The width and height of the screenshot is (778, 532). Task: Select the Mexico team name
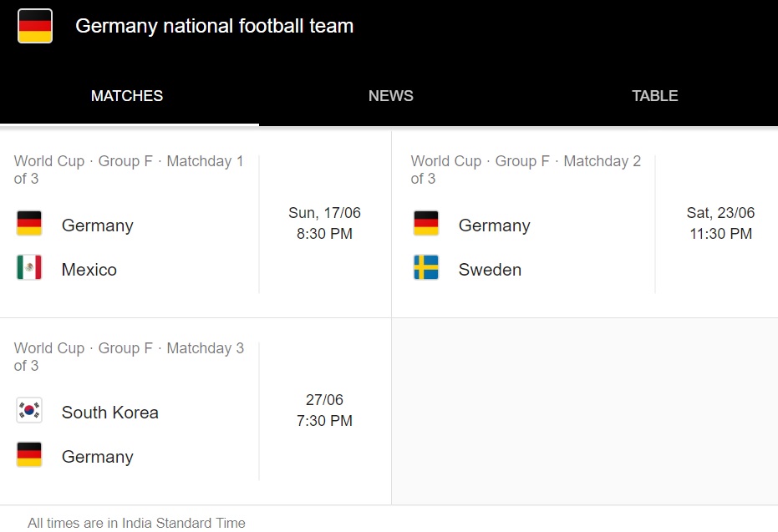click(x=89, y=270)
